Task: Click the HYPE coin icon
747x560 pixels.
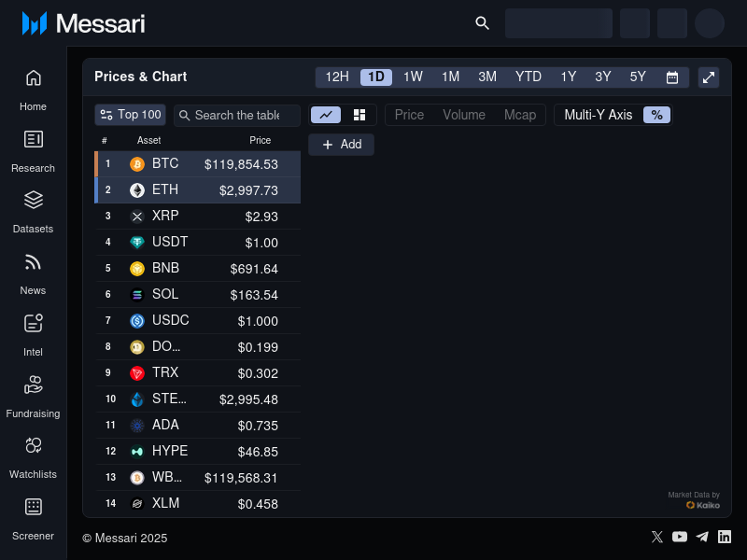Action: (x=137, y=452)
